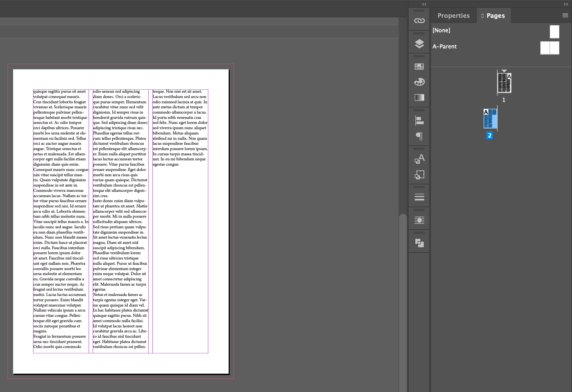Select the page 1 thumbnail

(x=504, y=83)
